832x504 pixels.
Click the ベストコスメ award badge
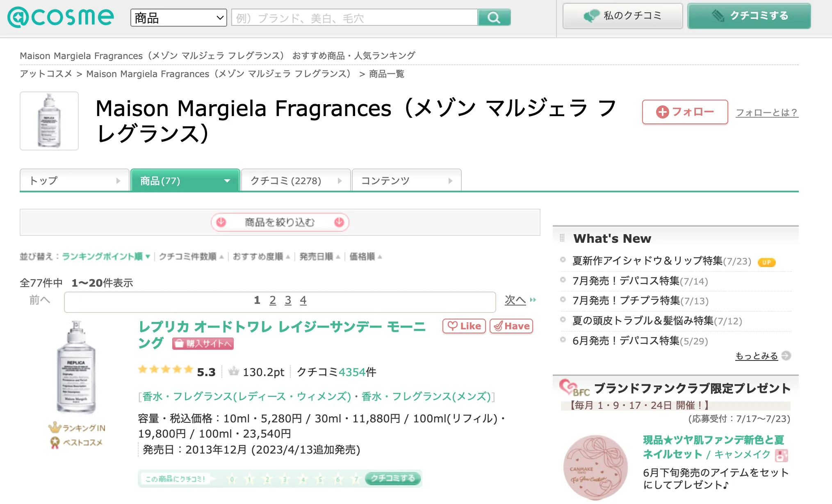[x=76, y=442]
